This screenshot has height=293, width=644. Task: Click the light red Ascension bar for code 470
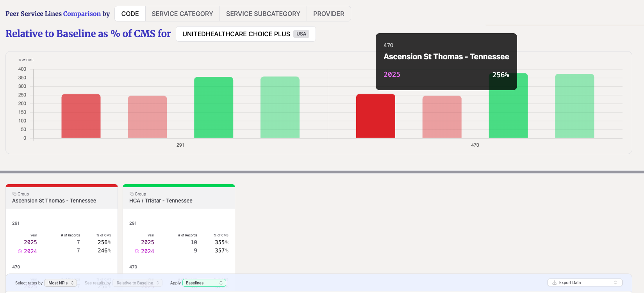(x=442, y=117)
